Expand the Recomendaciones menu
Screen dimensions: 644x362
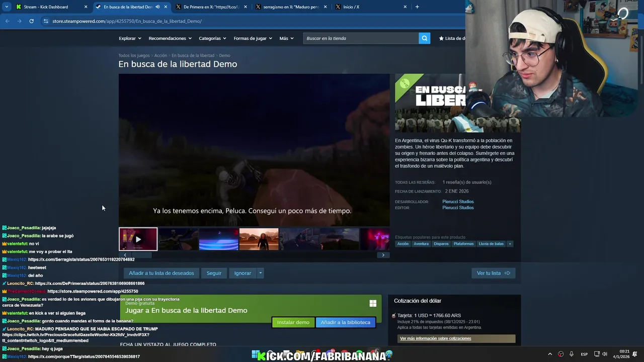click(x=170, y=38)
